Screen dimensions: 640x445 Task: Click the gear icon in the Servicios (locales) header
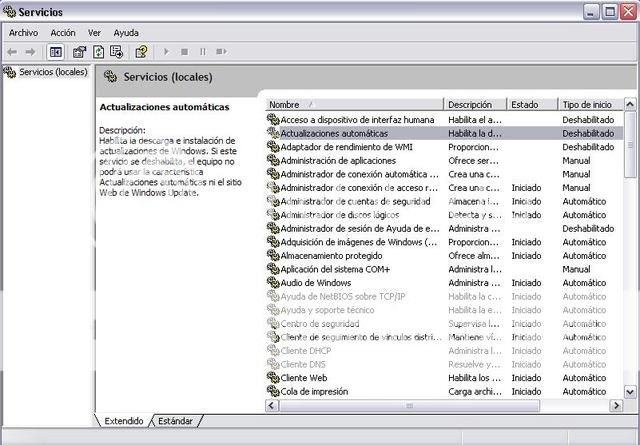(x=110, y=77)
